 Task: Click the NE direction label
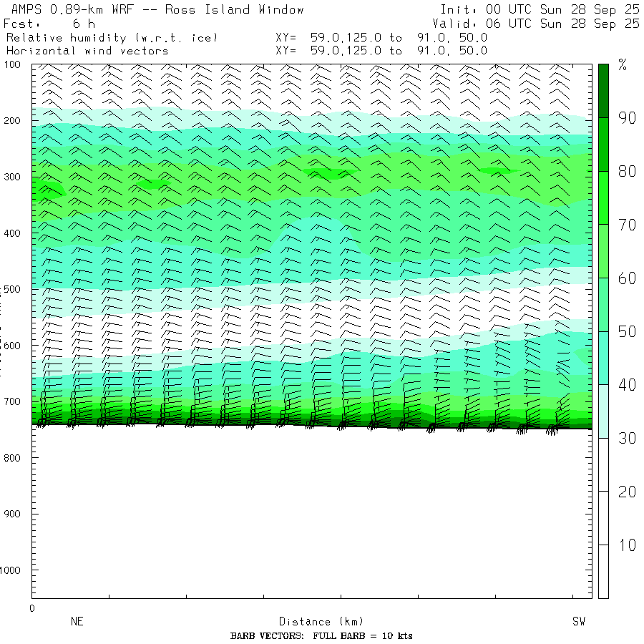(77, 621)
